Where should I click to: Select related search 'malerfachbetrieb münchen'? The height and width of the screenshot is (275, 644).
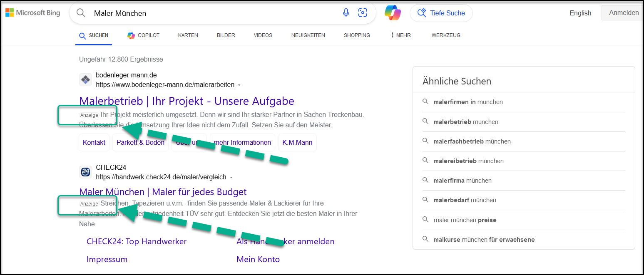(x=472, y=141)
